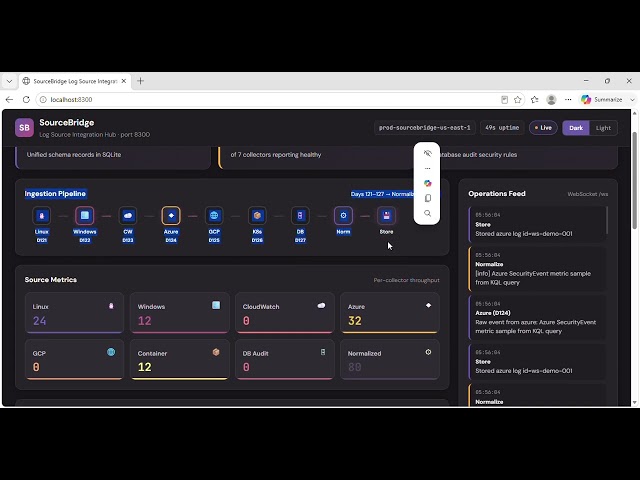Screen dimensions: 640x480
Task: Click the Ingestion Pipeline heading
Action: 55,193
